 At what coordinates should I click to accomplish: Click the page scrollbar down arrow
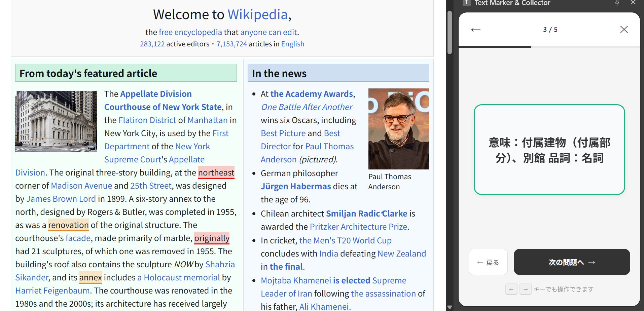[450, 307]
